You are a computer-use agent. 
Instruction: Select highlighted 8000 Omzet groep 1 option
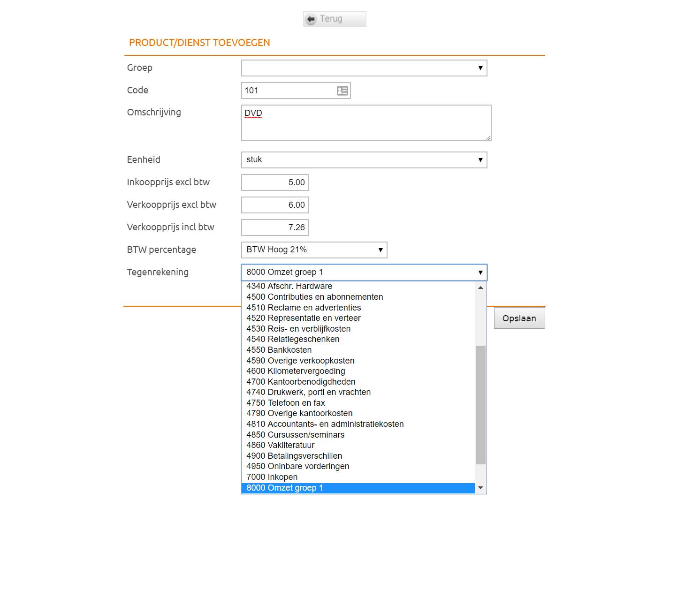pos(358,488)
